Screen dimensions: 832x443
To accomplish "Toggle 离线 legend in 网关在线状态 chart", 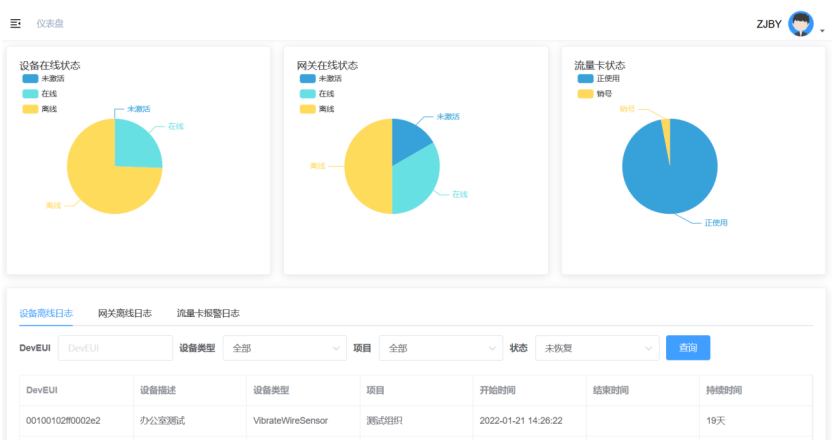I will click(x=316, y=108).
